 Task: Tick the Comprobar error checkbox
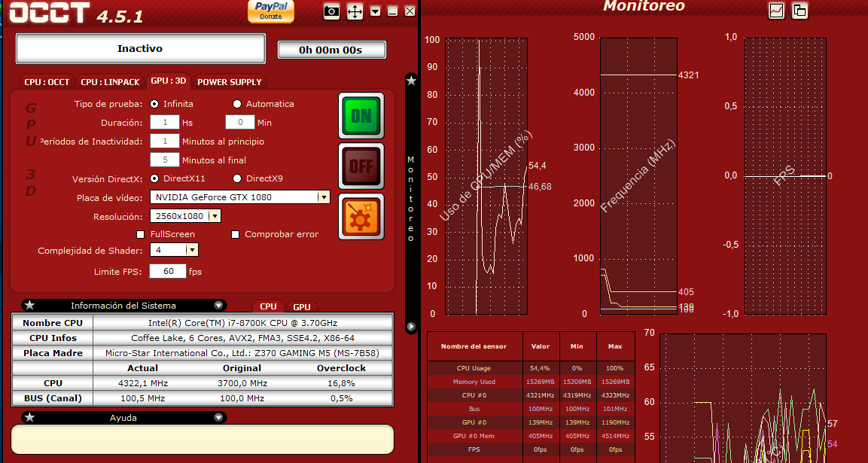tap(236, 234)
